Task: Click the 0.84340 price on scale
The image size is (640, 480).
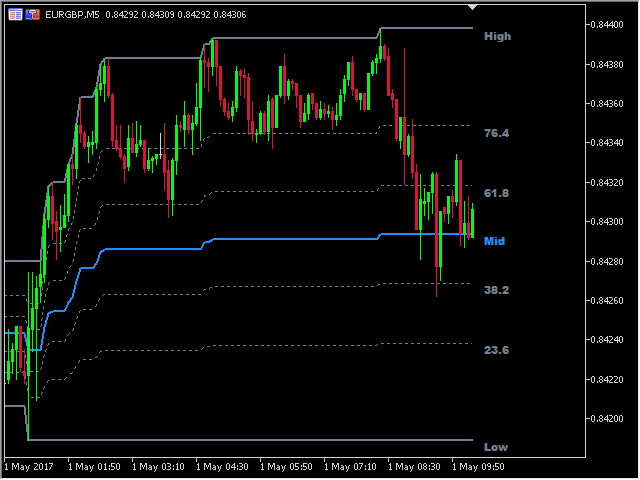Action: 607,143
